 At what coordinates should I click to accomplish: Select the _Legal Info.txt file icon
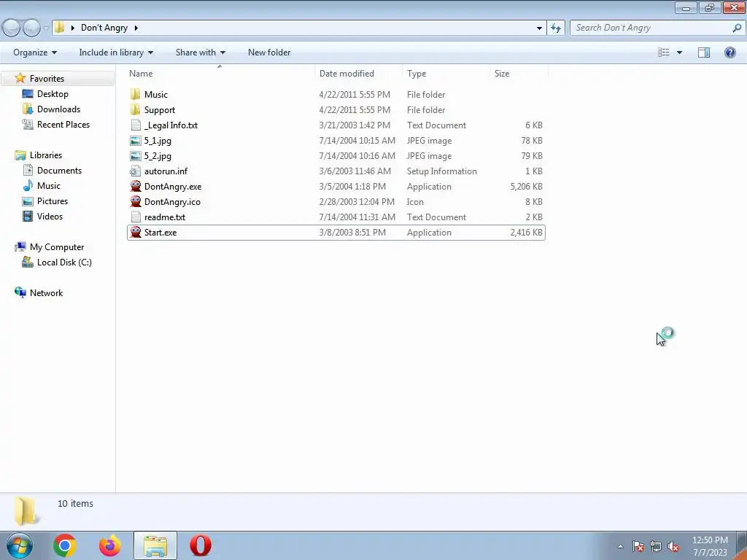[x=135, y=125]
